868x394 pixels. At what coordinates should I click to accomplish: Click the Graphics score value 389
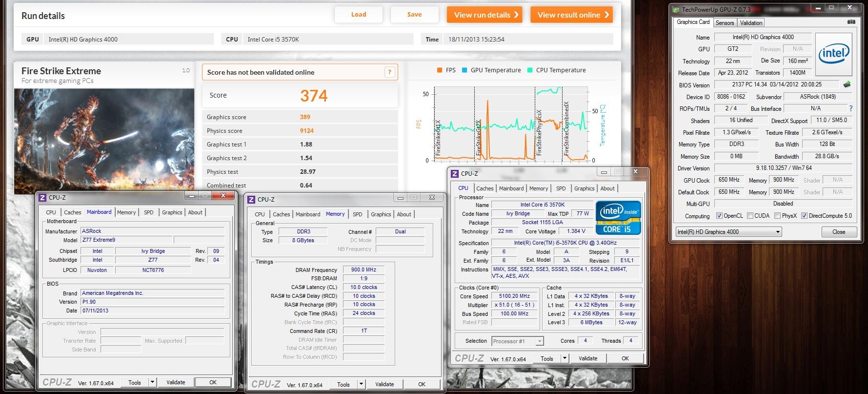coord(305,117)
